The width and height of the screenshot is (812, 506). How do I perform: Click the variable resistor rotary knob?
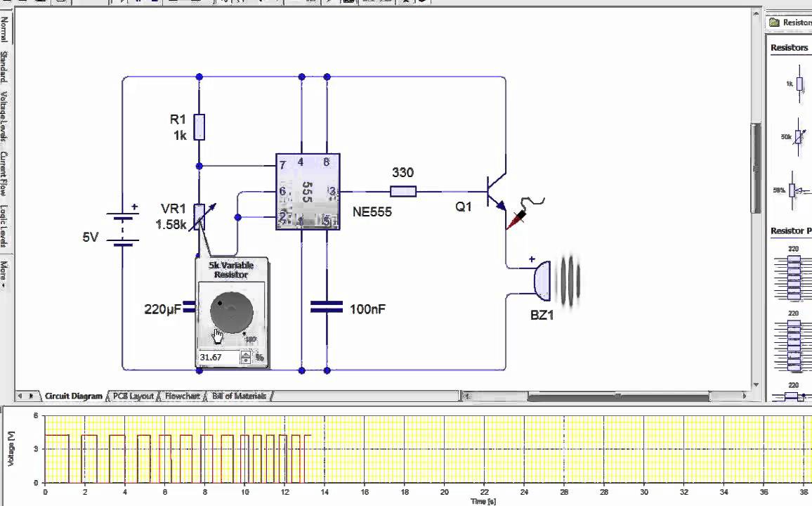click(232, 313)
